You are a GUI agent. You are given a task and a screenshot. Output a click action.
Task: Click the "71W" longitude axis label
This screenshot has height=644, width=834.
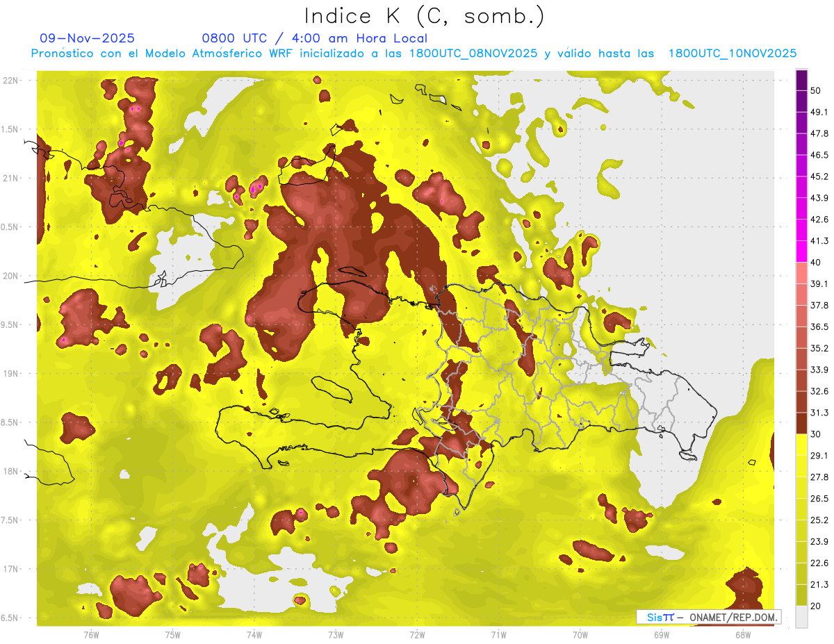tap(498, 634)
